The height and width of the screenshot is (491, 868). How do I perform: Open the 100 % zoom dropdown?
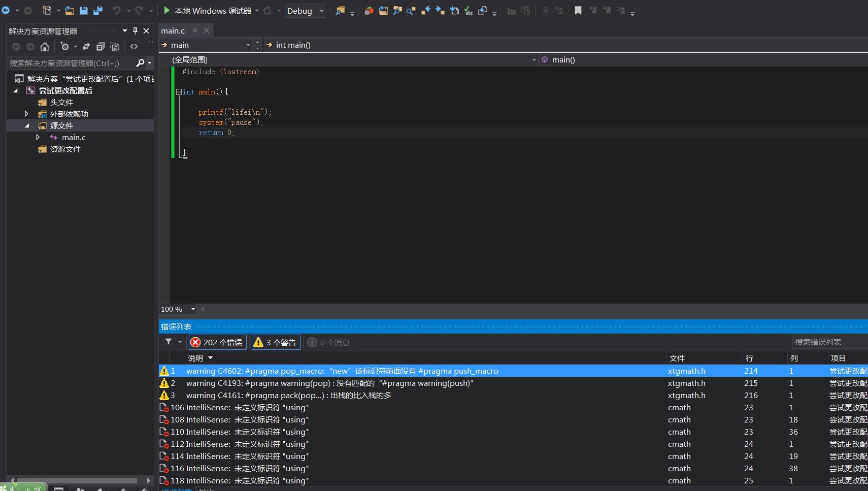tap(193, 309)
